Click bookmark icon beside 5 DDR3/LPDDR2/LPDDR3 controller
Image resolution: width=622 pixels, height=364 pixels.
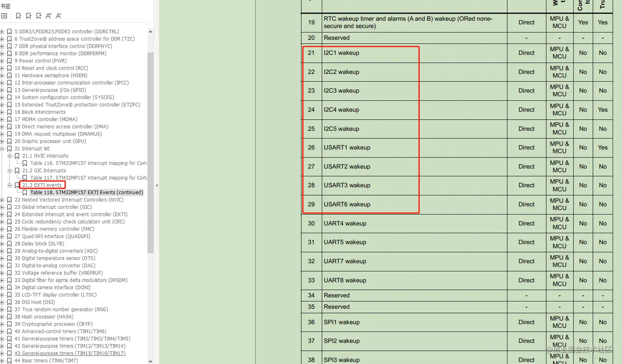(9, 32)
